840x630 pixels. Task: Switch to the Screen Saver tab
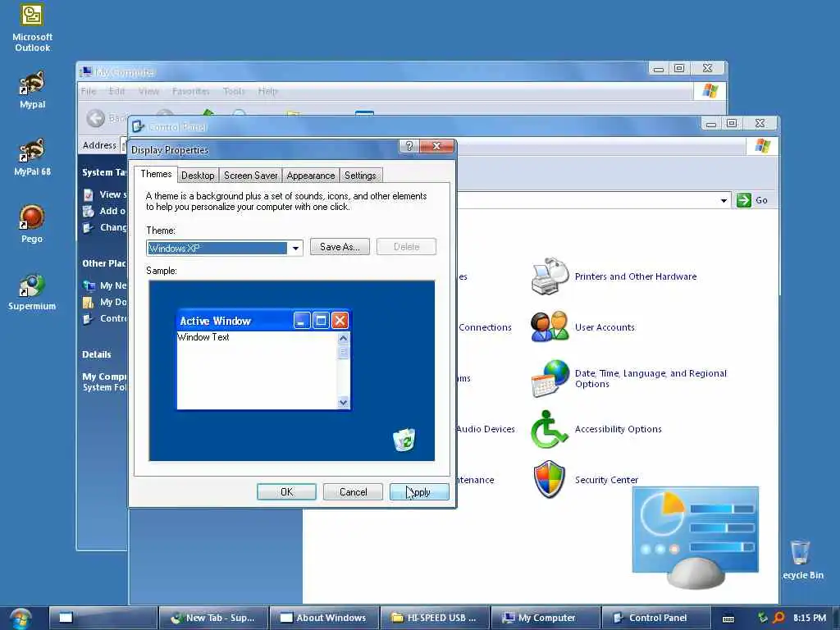pyautogui.click(x=251, y=176)
